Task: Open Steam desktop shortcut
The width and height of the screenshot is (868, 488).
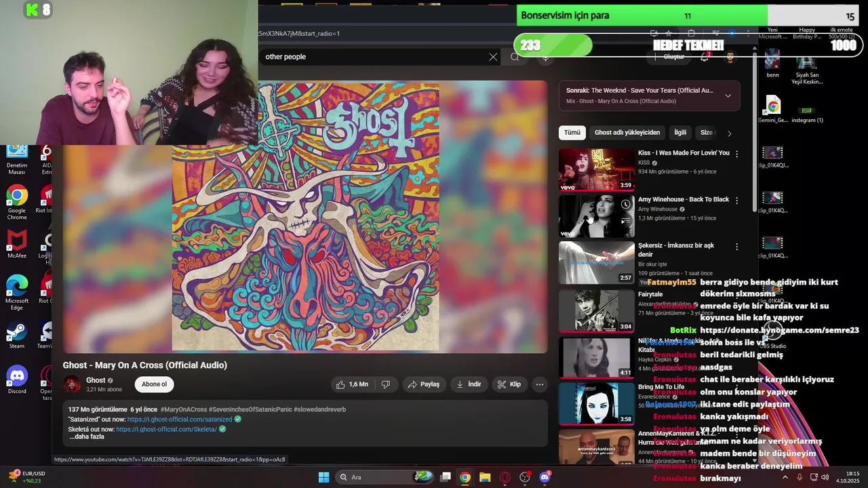Action: [17, 335]
